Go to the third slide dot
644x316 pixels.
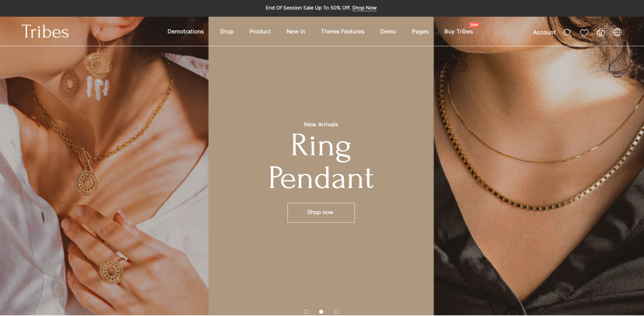[336, 312]
